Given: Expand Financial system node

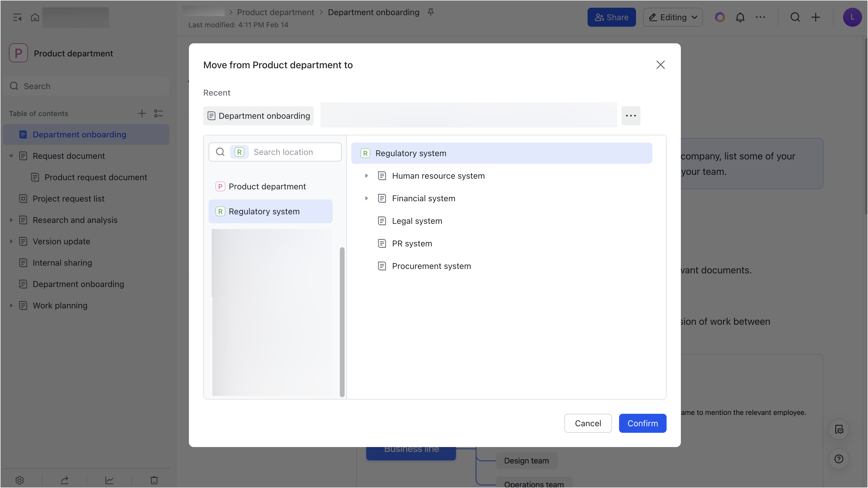Looking at the screenshot, I should [x=366, y=198].
